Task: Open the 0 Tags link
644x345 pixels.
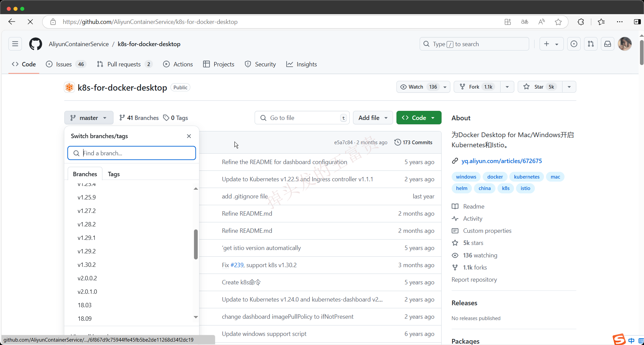Action: pos(175,118)
